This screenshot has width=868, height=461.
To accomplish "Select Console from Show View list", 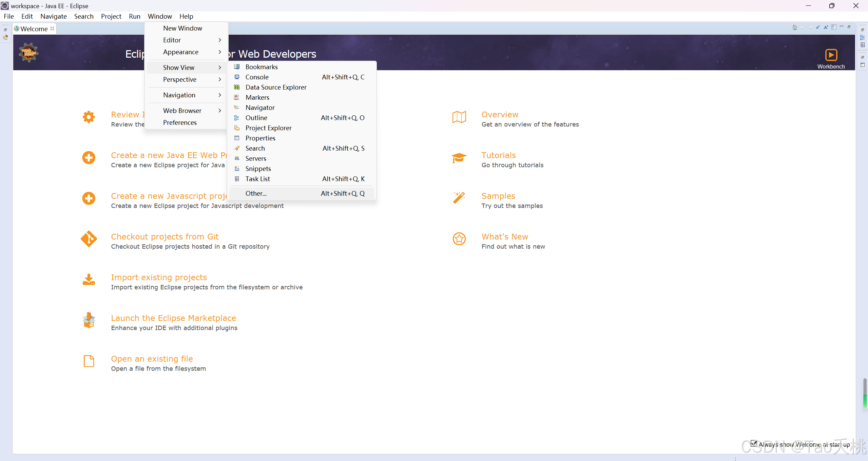I will click(257, 77).
